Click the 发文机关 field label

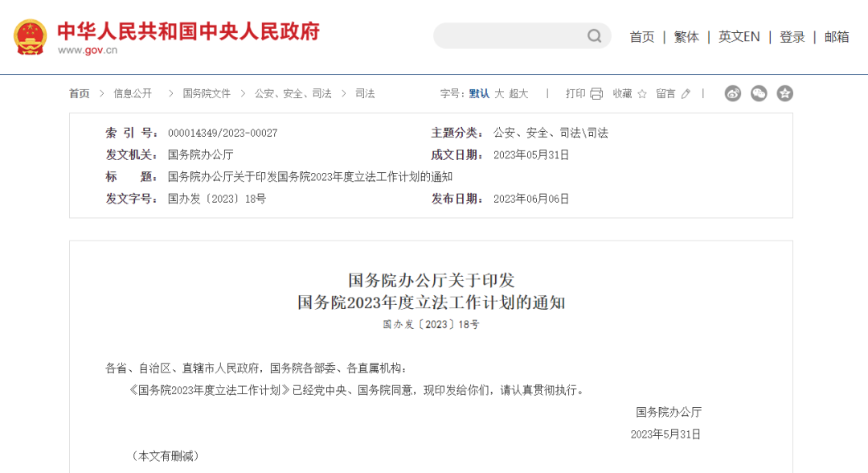tap(132, 155)
